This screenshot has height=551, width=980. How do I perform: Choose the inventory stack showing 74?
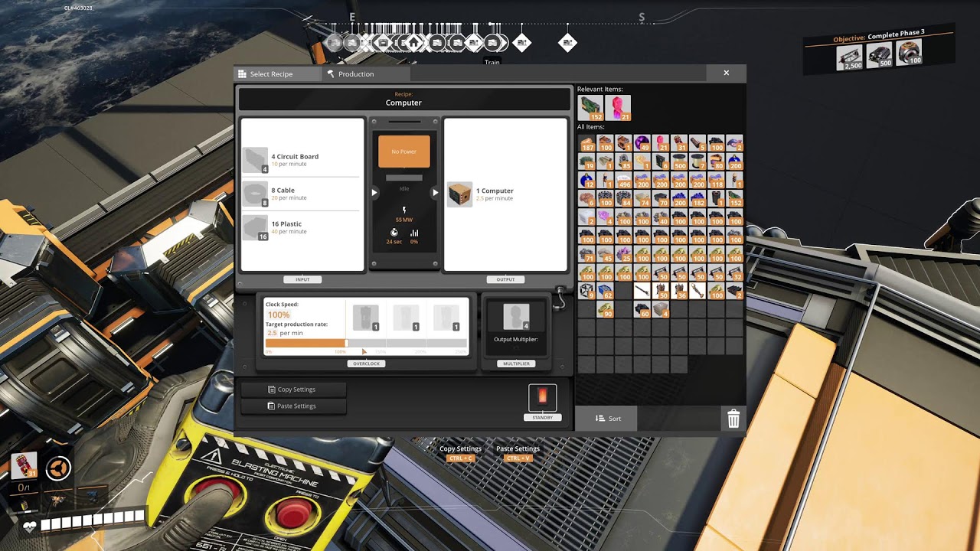coord(642,199)
